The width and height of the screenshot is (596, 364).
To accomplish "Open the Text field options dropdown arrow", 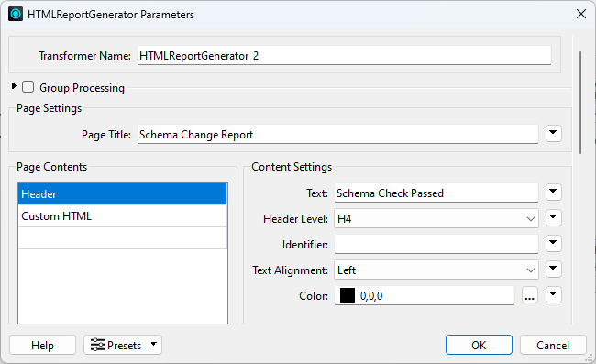I will click(554, 192).
